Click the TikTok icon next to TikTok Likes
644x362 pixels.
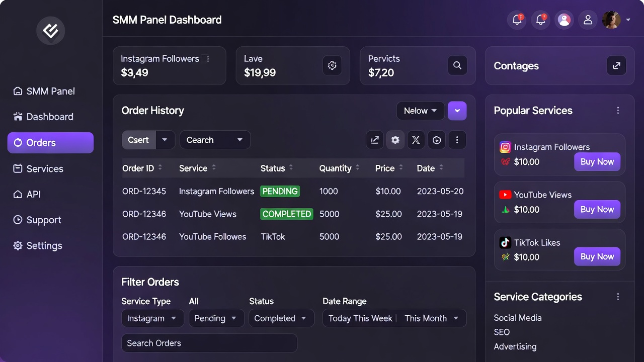[505, 242]
